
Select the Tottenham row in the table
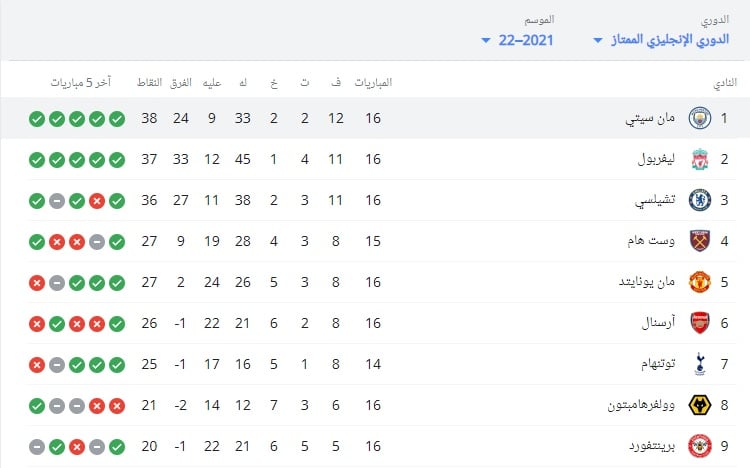coord(382,364)
